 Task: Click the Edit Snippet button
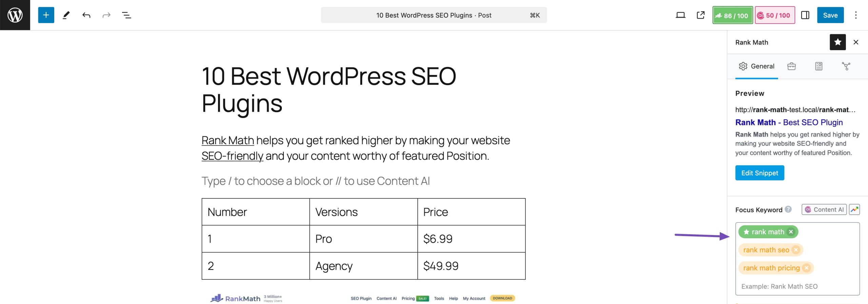(759, 173)
